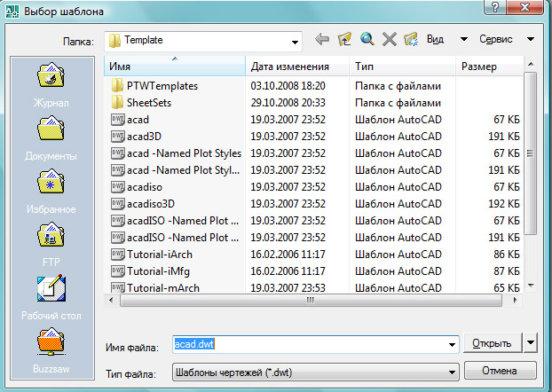Click the Delete (X) toolbar icon
Viewport: 552px width, 392px height.
[390, 39]
